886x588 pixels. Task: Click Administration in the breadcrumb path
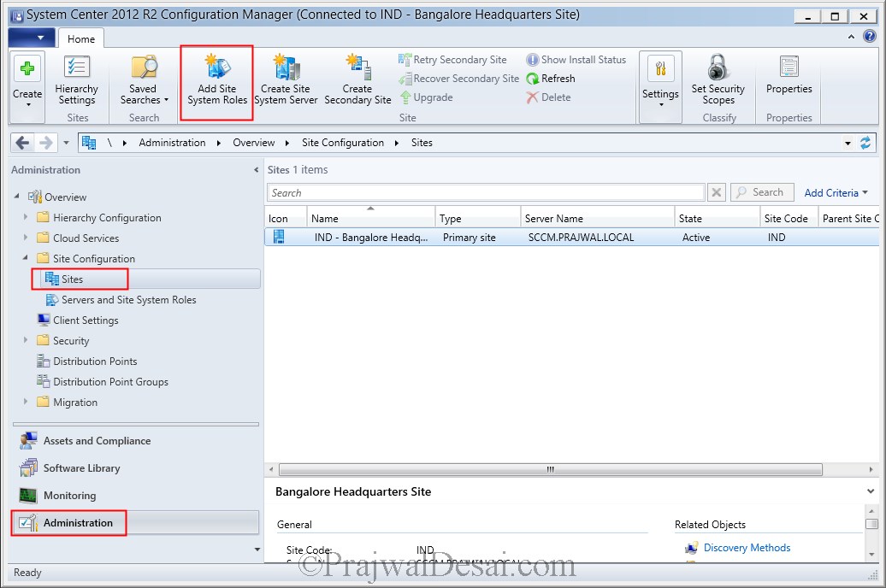pyautogui.click(x=173, y=143)
